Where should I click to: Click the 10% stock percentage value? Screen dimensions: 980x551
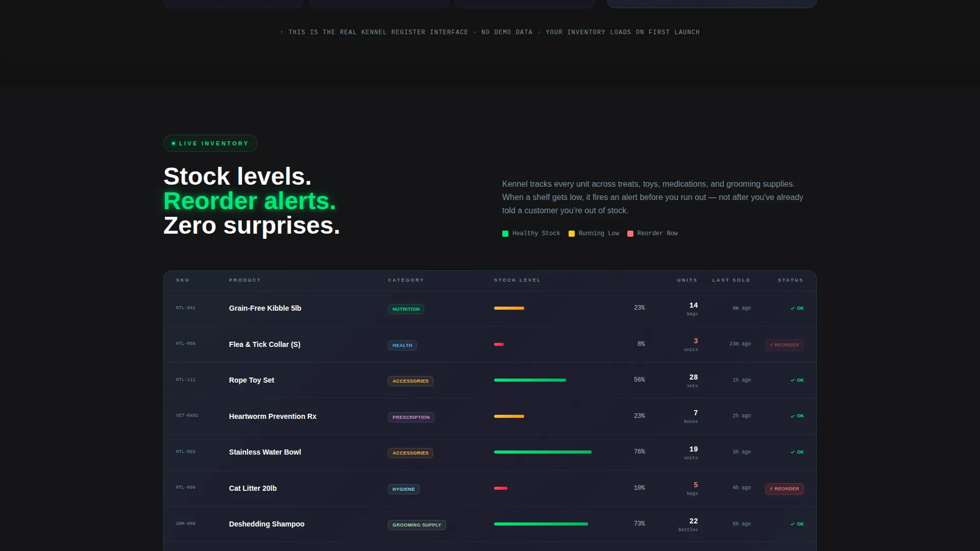tap(640, 488)
